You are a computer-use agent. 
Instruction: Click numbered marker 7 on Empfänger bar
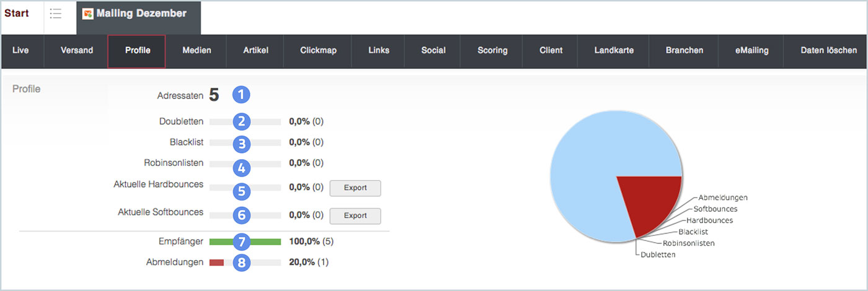(241, 241)
